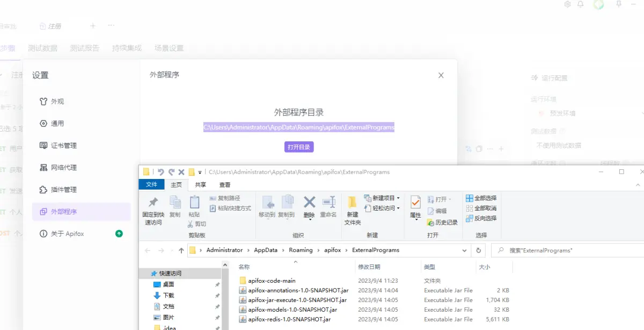The height and width of the screenshot is (330, 644).
Task: Select apifox-annotations-1.0-SNAPSHOT.jar
Action: pos(298,290)
